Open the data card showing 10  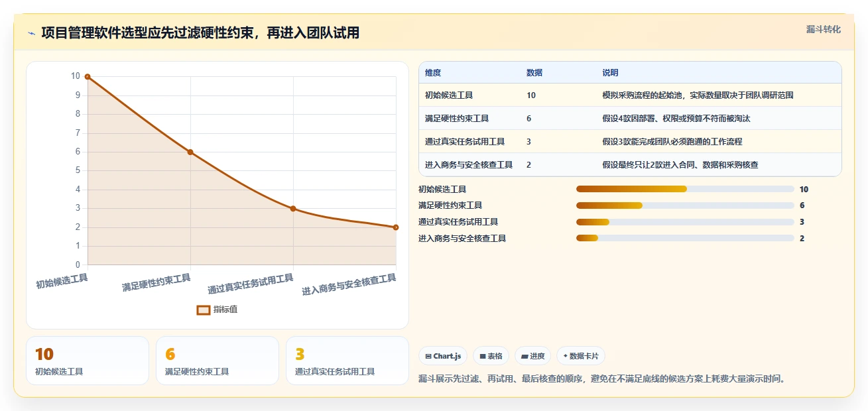88,361
